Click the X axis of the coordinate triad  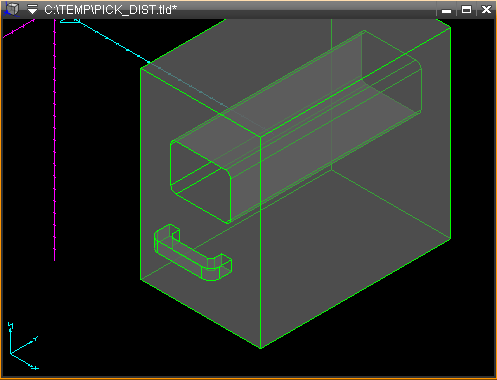point(24,362)
